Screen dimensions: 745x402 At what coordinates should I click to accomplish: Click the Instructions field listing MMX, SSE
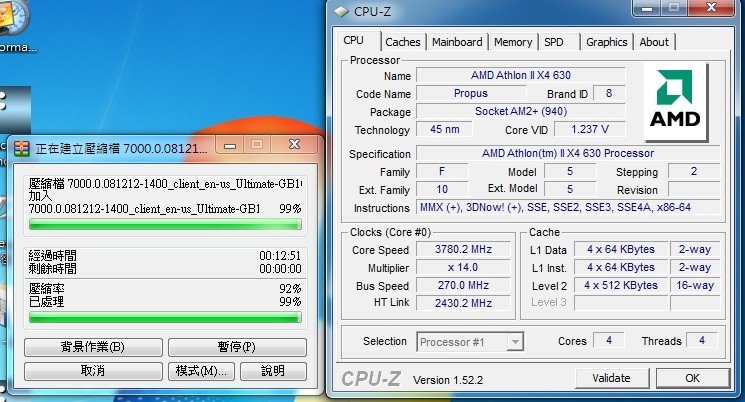(568, 207)
